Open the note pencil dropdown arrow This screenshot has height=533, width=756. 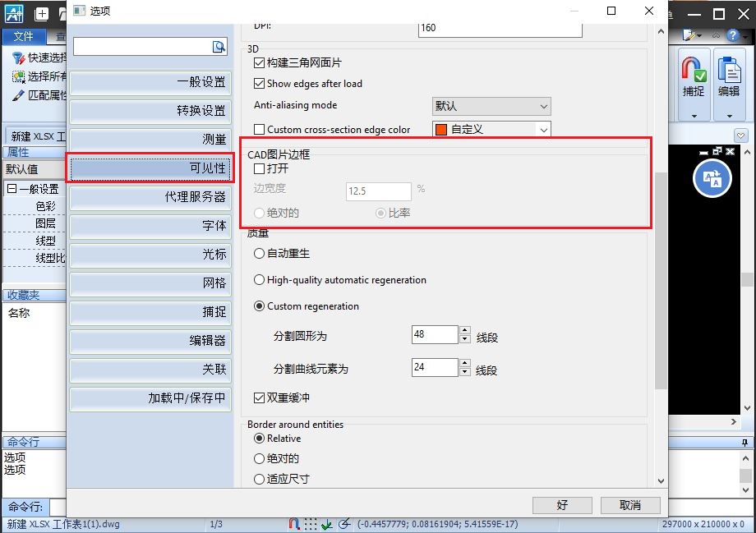[x=698, y=35]
